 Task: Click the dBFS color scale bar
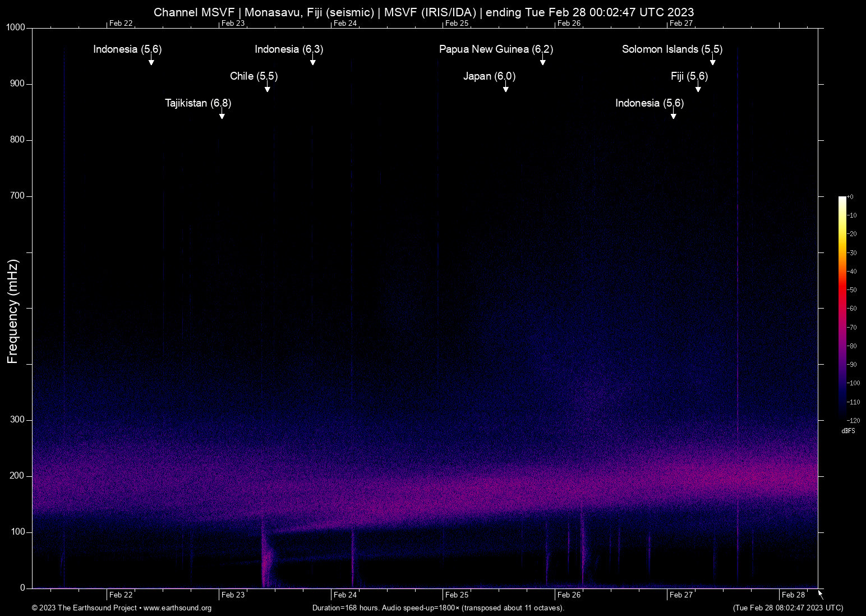tap(842, 308)
